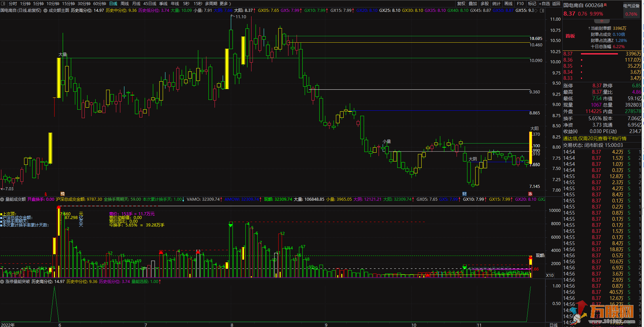This screenshot has width=644, height=327.
Task: Click the 8.36 order book row
Action: pos(602,60)
